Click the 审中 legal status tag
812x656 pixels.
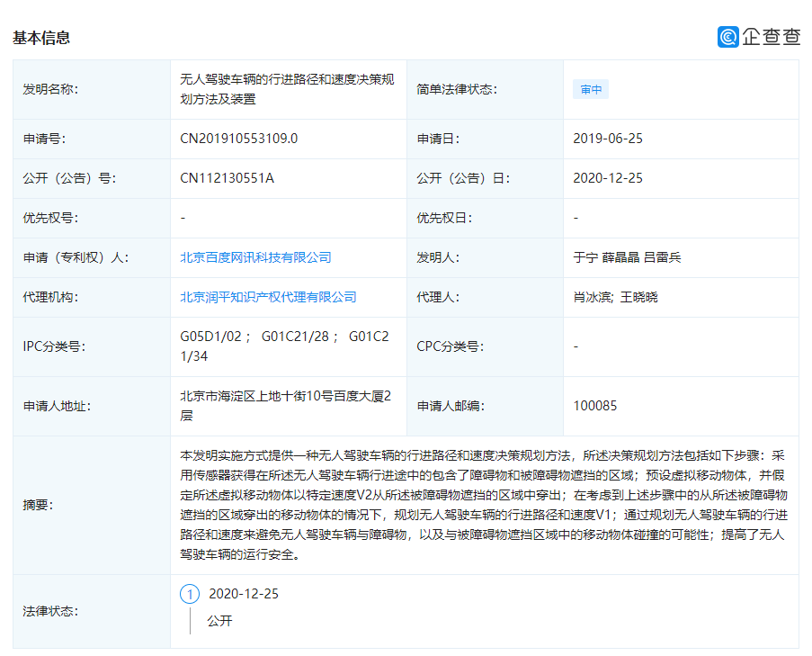click(591, 90)
